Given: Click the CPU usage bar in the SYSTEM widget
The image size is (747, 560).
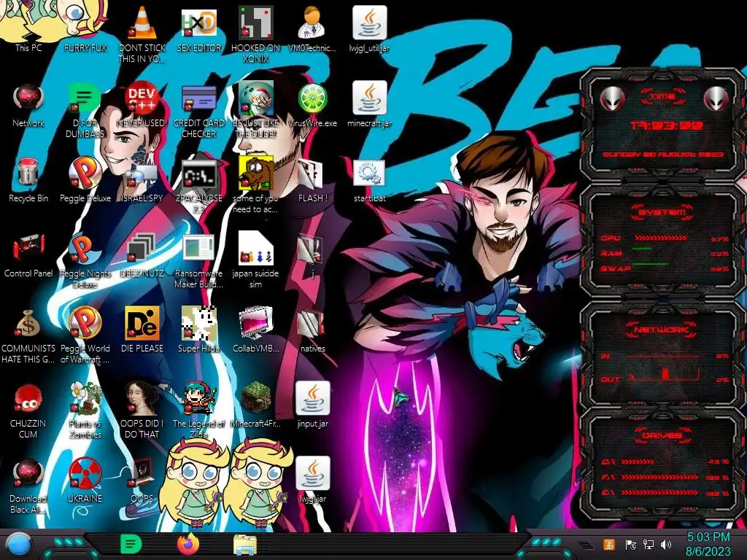Looking at the screenshot, I should click(x=661, y=238).
